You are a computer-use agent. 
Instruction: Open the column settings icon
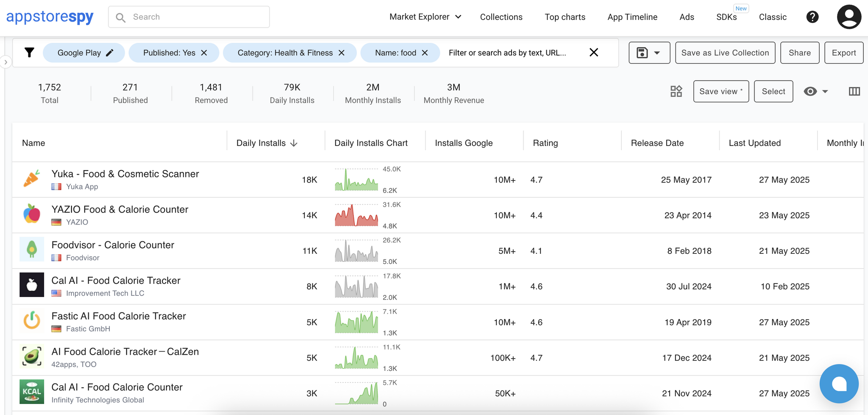point(854,91)
